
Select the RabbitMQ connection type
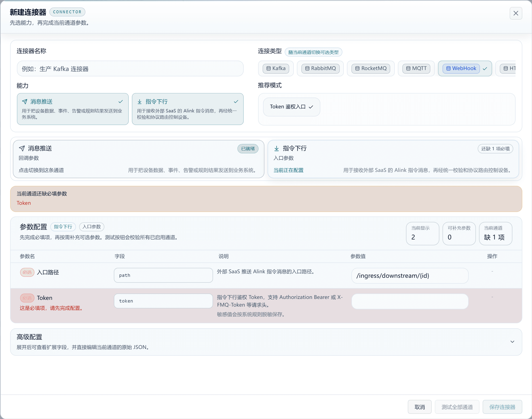point(320,68)
